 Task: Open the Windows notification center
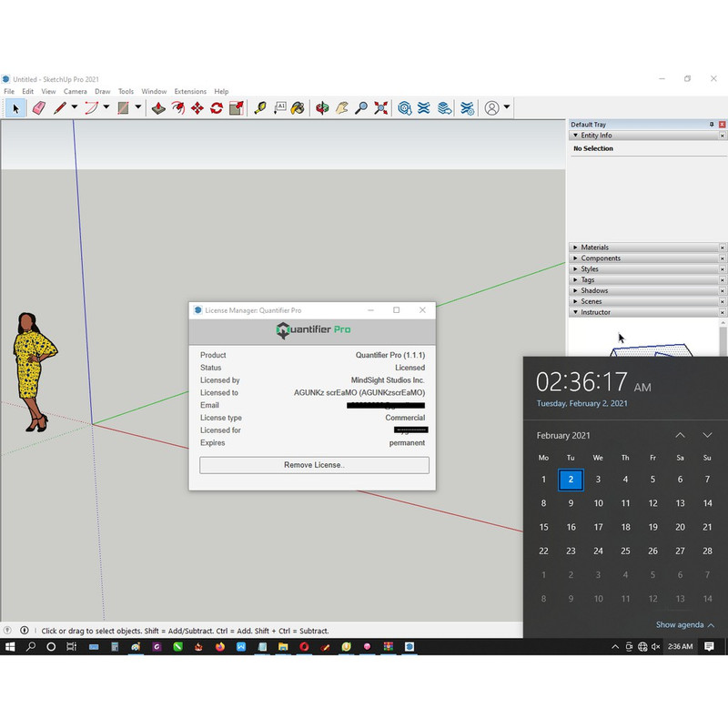pos(709,646)
